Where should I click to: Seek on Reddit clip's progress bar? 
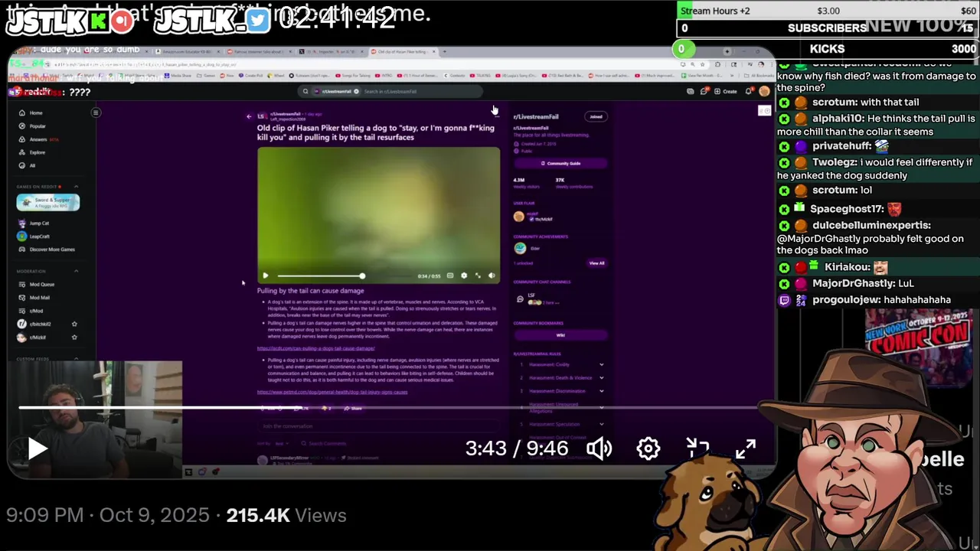click(345, 275)
